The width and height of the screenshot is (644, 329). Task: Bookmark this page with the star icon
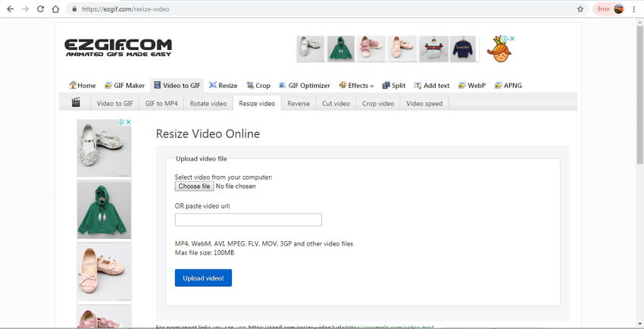pos(580,9)
